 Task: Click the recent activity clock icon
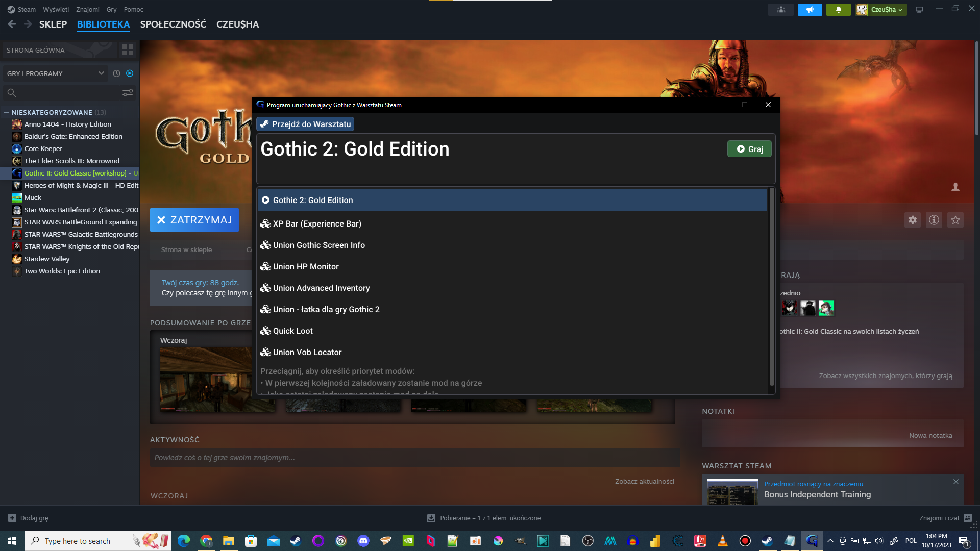[116, 73]
